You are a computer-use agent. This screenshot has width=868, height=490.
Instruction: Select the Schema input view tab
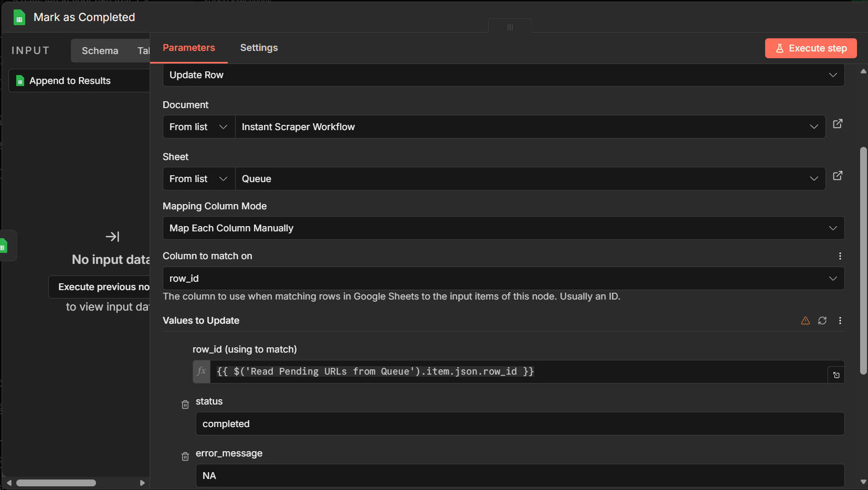100,51
